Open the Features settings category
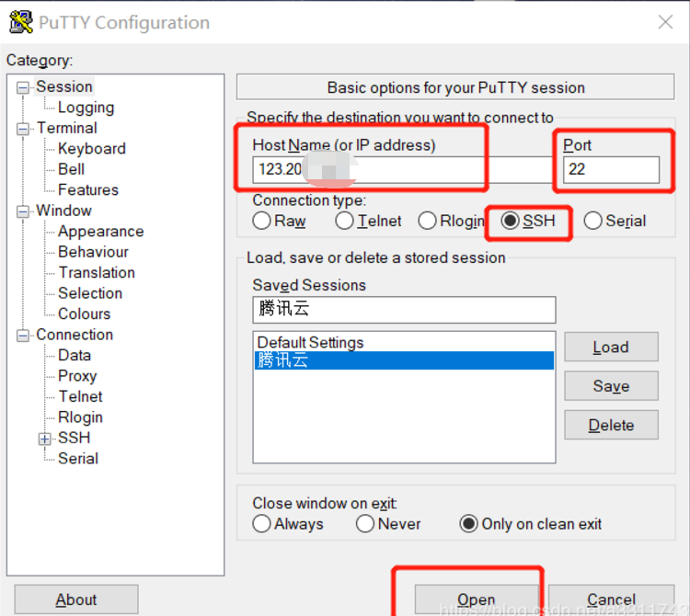 coord(88,190)
